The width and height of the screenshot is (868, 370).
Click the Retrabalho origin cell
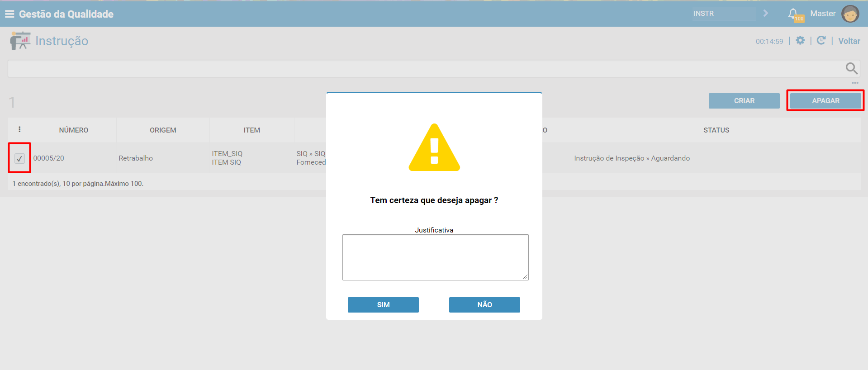tap(136, 158)
